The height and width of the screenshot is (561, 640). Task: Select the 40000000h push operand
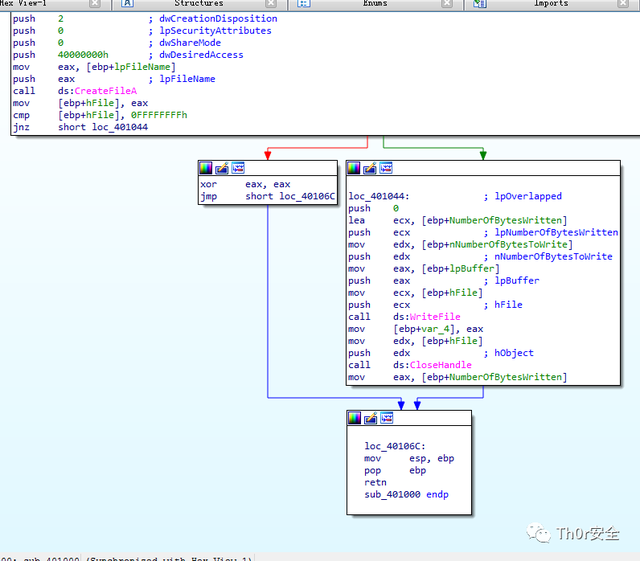pyautogui.click(x=83, y=55)
